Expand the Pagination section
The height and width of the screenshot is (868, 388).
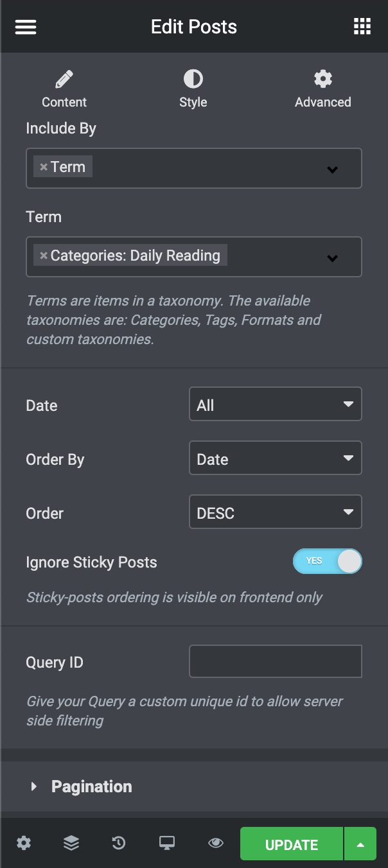[91, 786]
